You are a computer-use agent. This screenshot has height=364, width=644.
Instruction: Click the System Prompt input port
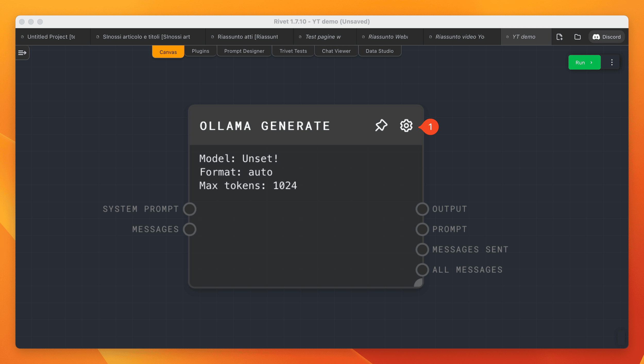(190, 209)
